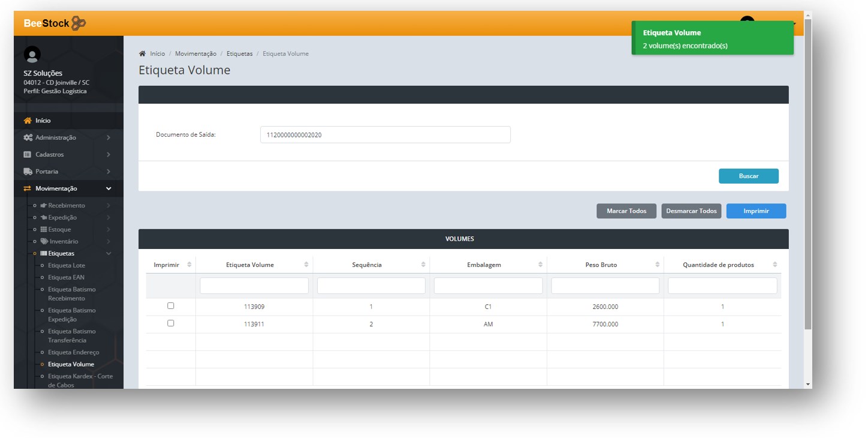The width and height of the screenshot is (868, 438).
Task: Click the Buscar button
Action: (748, 176)
